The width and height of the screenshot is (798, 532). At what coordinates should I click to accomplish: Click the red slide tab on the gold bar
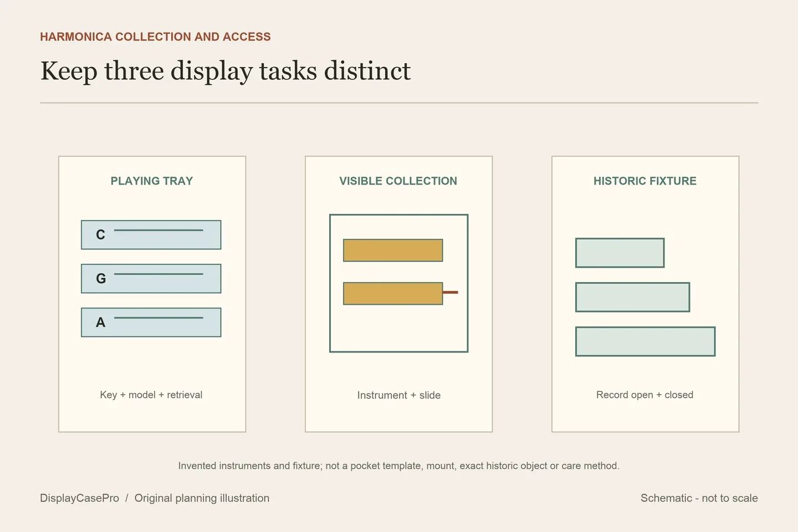click(x=451, y=292)
